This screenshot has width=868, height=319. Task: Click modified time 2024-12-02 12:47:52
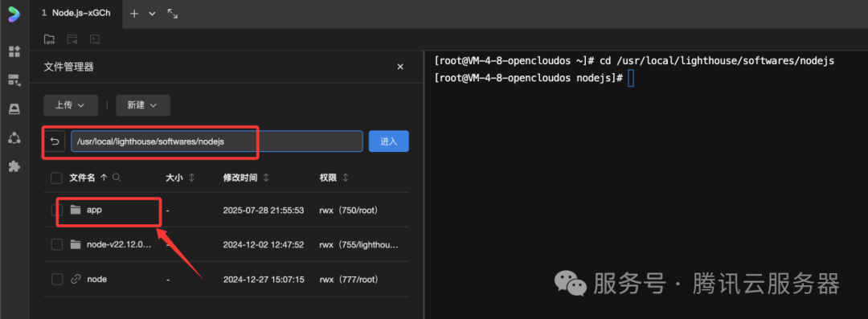pos(264,244)
